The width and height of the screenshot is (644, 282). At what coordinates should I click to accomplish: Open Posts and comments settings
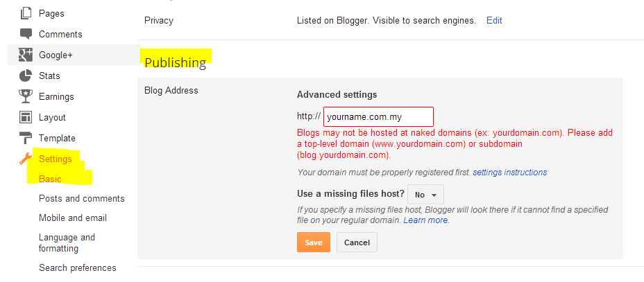click(82, 198)
